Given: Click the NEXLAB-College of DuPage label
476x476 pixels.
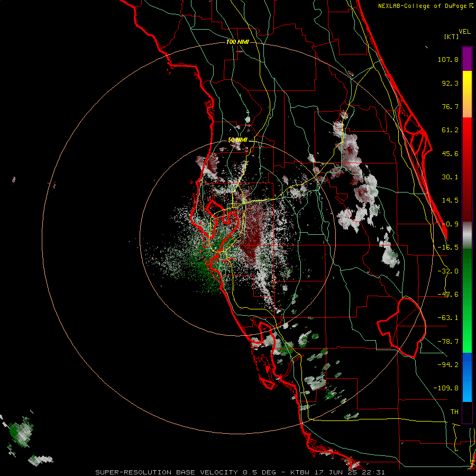Looking at the screenshot, I should tap(426, 6).
